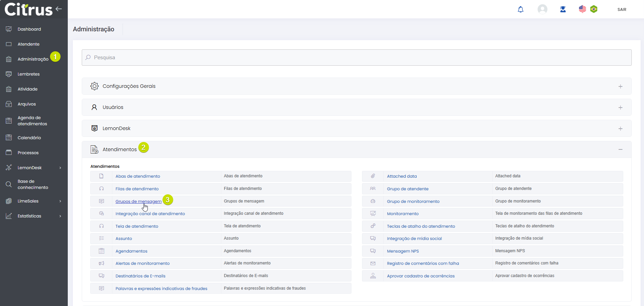Viewport: 644px width, 306px height.
Task: Click the graduation cap help icon
Action: (563, 10)
